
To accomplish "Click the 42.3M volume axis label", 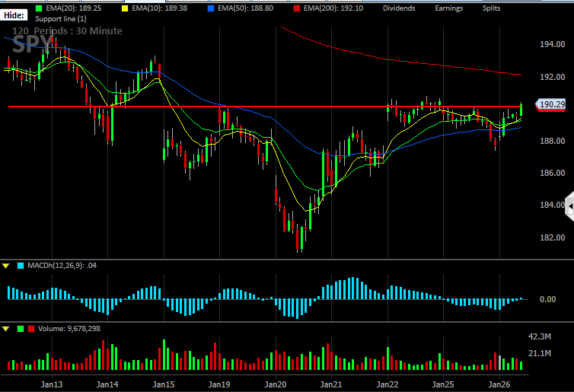I will pyautogui.click(x=540, y=336).
